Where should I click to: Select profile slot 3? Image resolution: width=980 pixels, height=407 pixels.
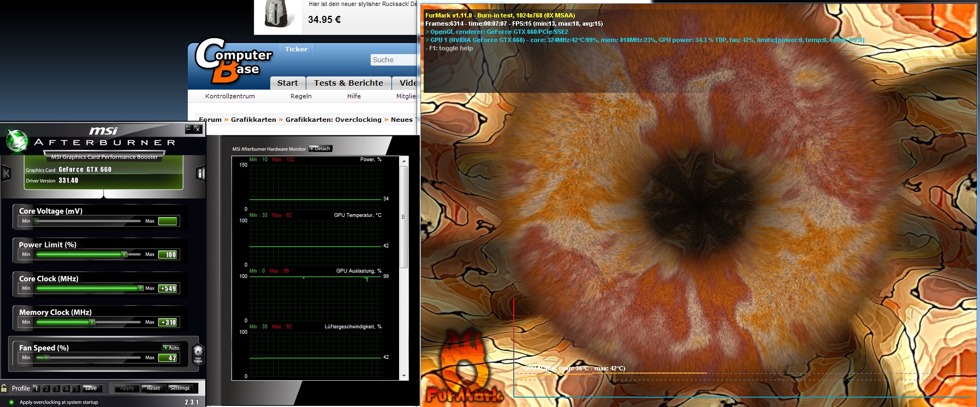click(x=56, y=388)
